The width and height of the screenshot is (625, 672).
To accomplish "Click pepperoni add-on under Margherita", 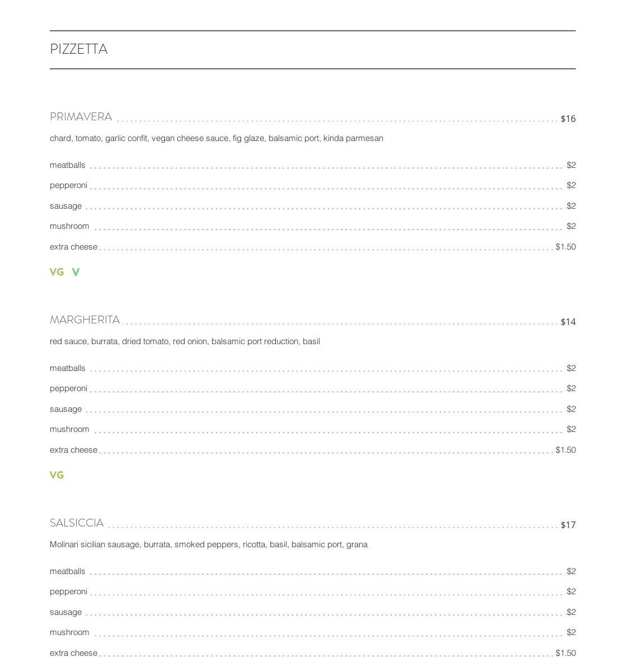I will [68, 388].
